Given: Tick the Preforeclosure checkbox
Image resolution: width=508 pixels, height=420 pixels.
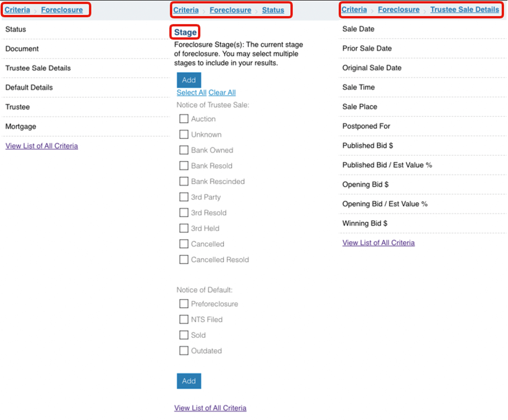Looking at the screenshot, I should click(x=184, y=304).
